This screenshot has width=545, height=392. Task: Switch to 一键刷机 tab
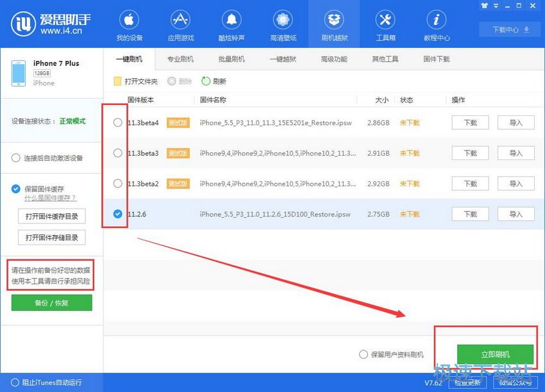coord(129,59)
